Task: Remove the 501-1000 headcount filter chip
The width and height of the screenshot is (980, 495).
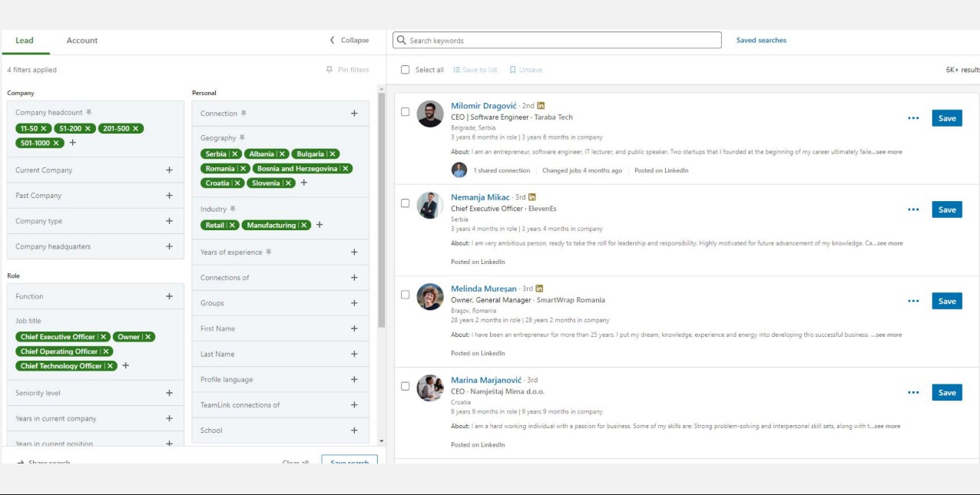Action: pos(56,143)
